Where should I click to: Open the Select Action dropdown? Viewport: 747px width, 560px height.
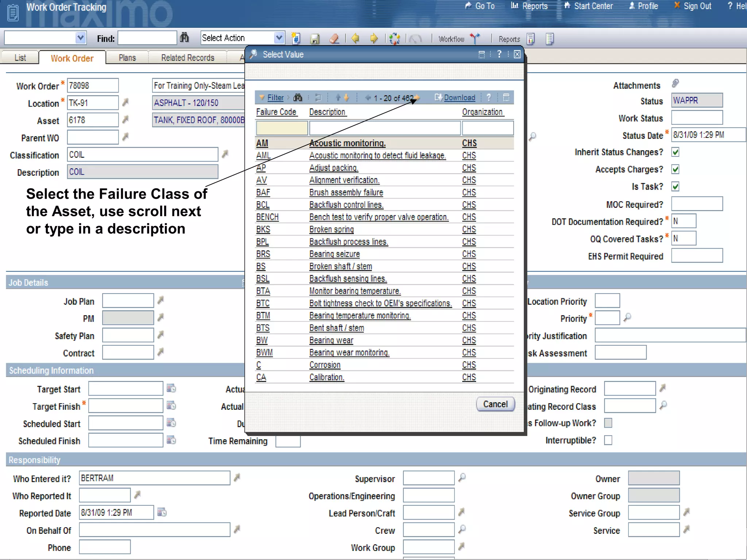pos(242,38)
